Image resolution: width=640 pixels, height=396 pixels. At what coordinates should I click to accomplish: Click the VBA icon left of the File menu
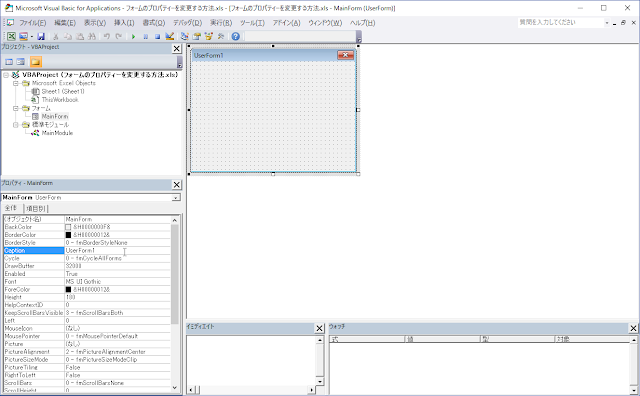pyautogui.click(x=10, y=23)
